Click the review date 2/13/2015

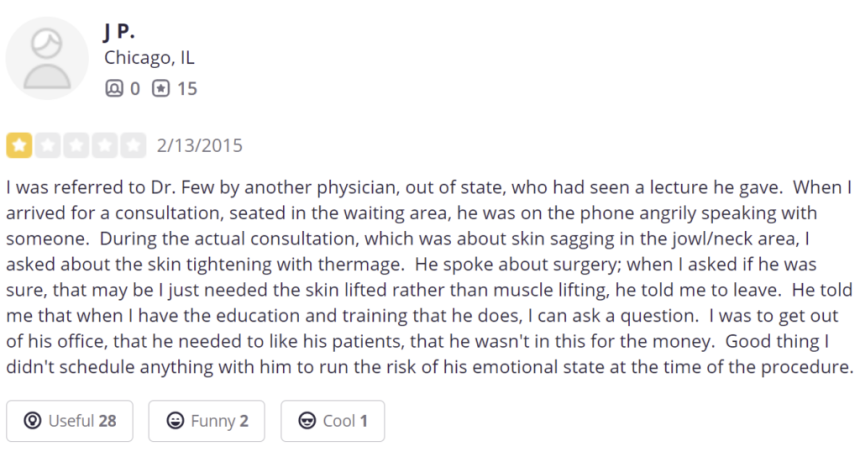[200, 145]
